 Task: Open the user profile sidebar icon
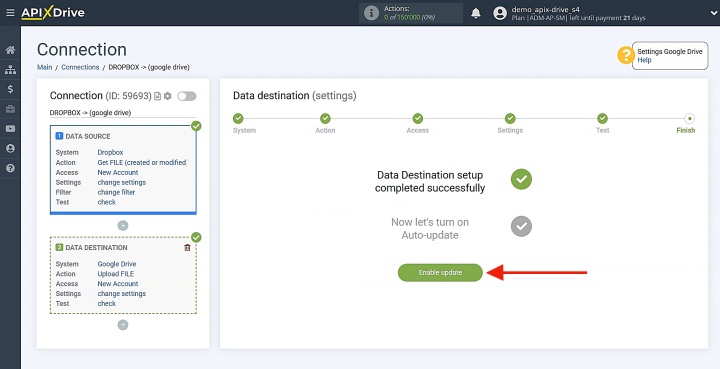10,148
